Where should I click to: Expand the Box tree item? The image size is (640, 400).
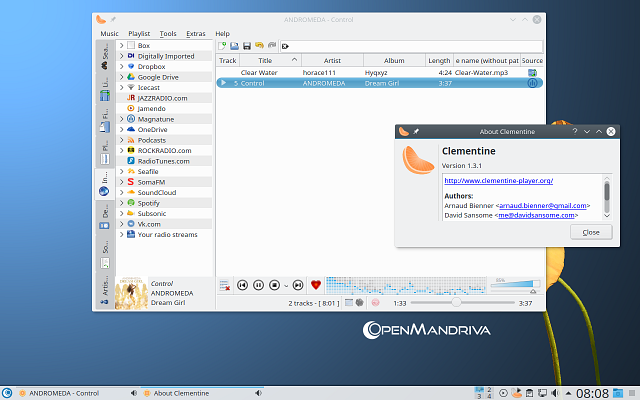tap(121, 45)
